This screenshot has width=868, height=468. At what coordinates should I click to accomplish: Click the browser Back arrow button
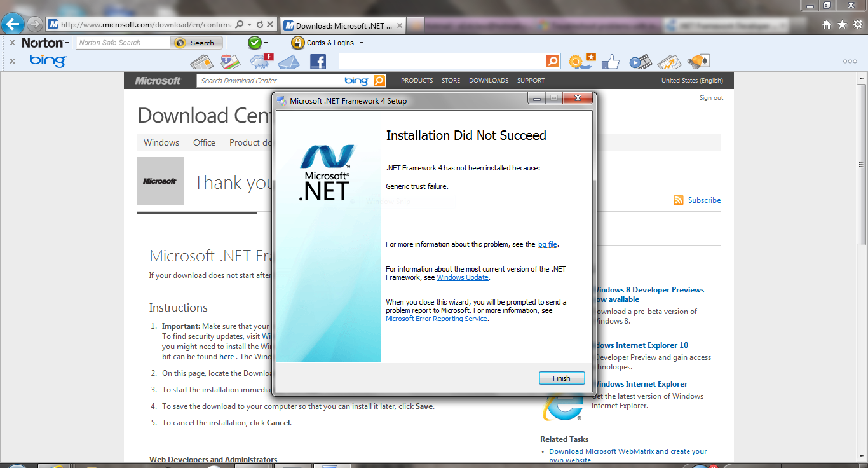click(x=13, y=25)
